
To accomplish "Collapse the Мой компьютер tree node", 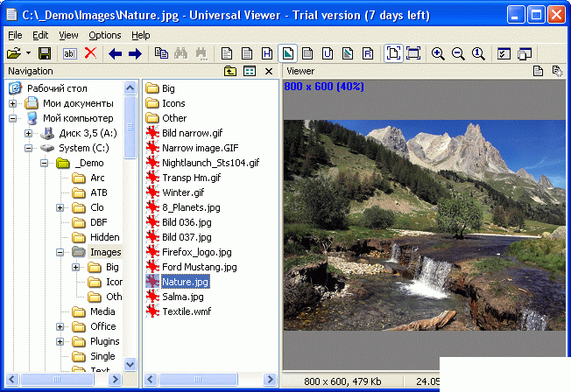I will pos(13,119).
